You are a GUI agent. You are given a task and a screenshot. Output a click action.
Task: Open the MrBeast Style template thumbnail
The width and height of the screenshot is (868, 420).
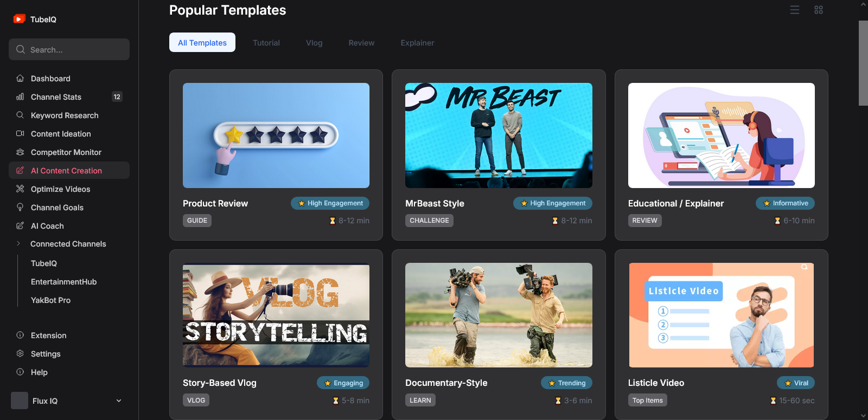499,135
